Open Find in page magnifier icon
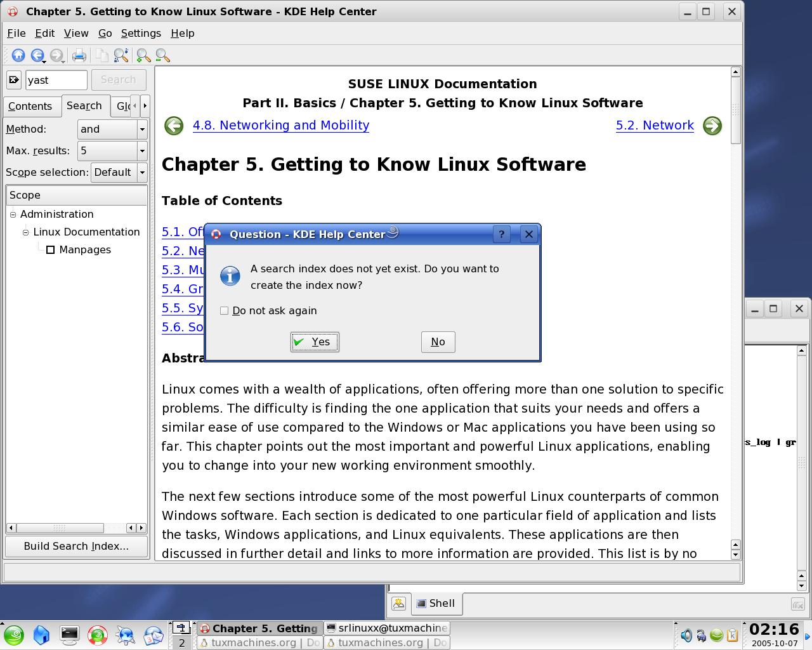812x650 pixels. (x=121, y=56)
